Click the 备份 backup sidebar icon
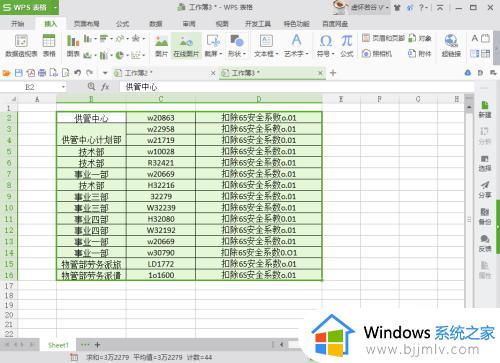The width and height of the screenshot is (500, 363). coord(485,217)
